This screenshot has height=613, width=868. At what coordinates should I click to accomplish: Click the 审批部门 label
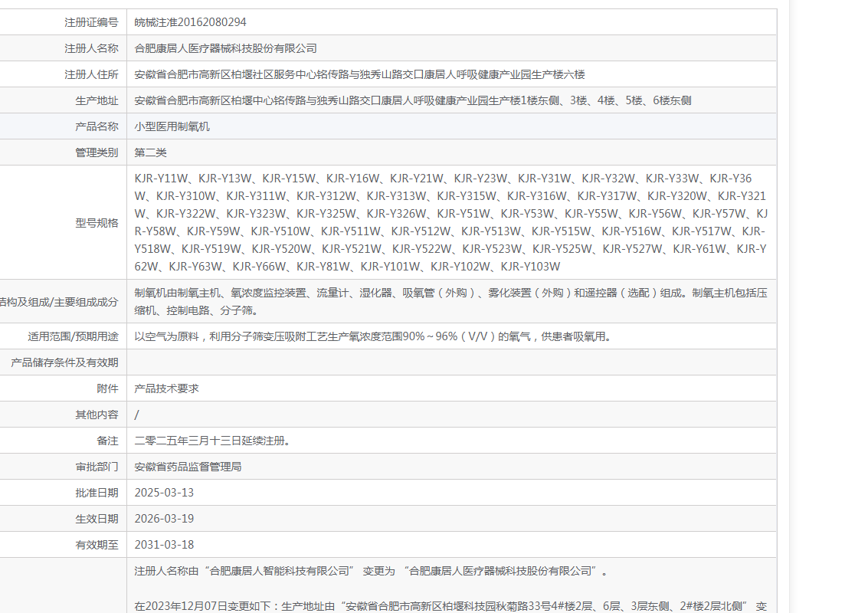[x=97, y=466]
